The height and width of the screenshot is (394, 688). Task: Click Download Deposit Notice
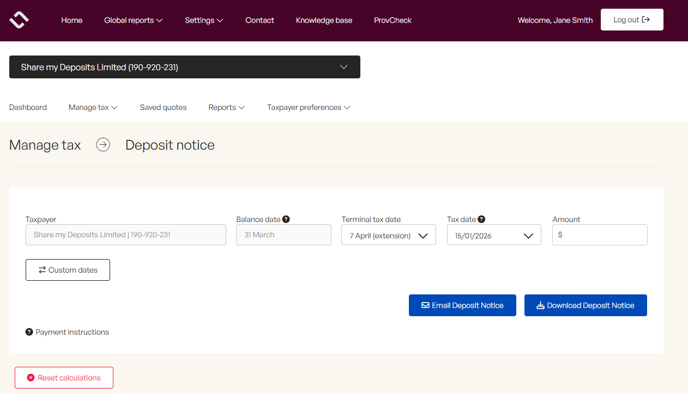point(585,305)
